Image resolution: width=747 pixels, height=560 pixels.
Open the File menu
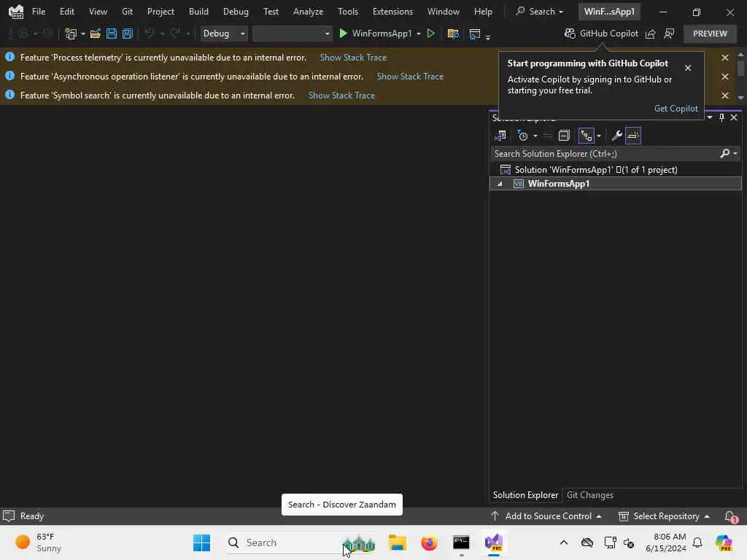(x=39, y=12)
